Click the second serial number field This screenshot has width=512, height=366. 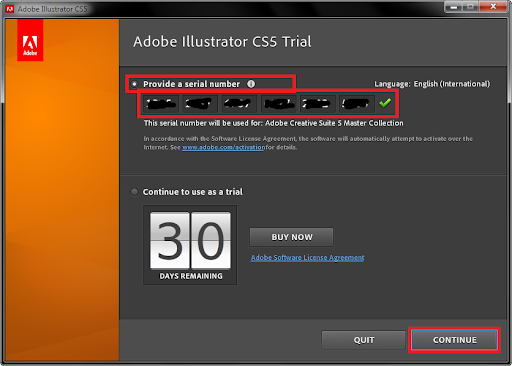coord(200,104)
